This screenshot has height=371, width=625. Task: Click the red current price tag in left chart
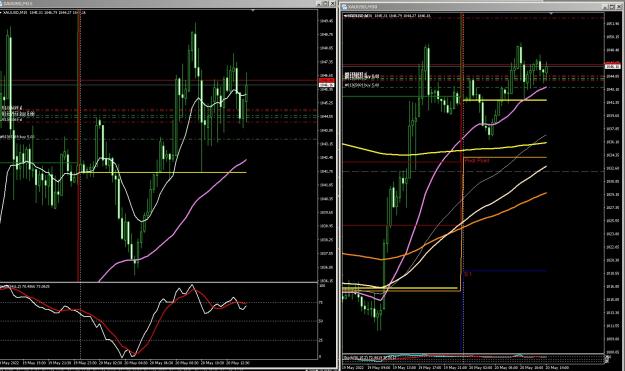(327, 81)
